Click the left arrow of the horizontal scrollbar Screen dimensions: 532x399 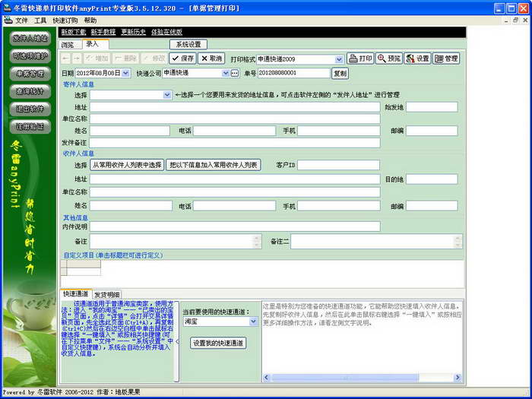[266, 377]
